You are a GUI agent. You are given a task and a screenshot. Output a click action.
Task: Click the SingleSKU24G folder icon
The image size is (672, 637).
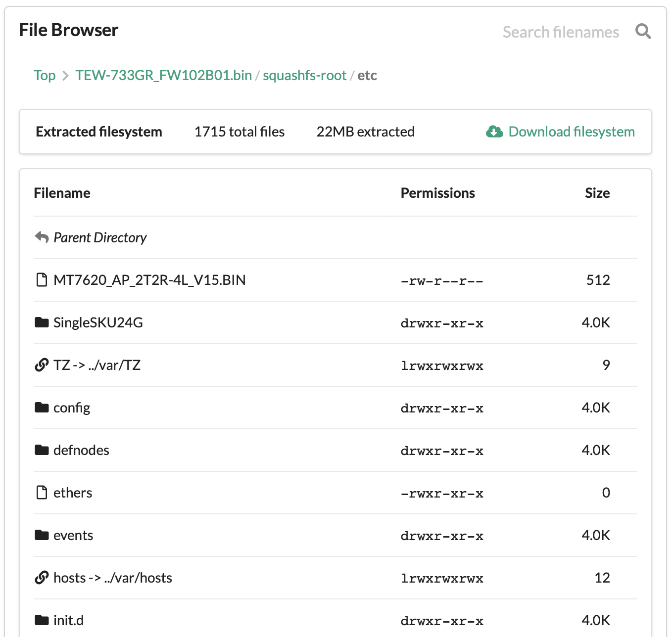(42, 322)
